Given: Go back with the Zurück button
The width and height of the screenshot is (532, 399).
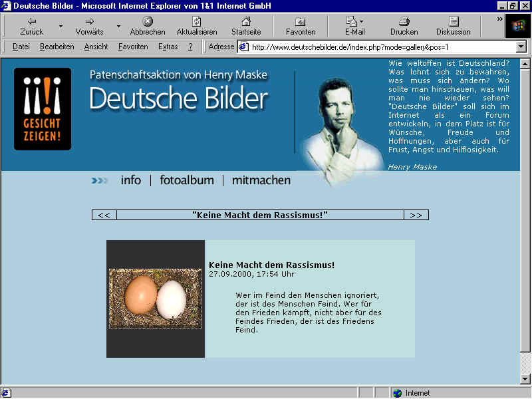Looking at the screenshot, I should [x=31, y=27].
